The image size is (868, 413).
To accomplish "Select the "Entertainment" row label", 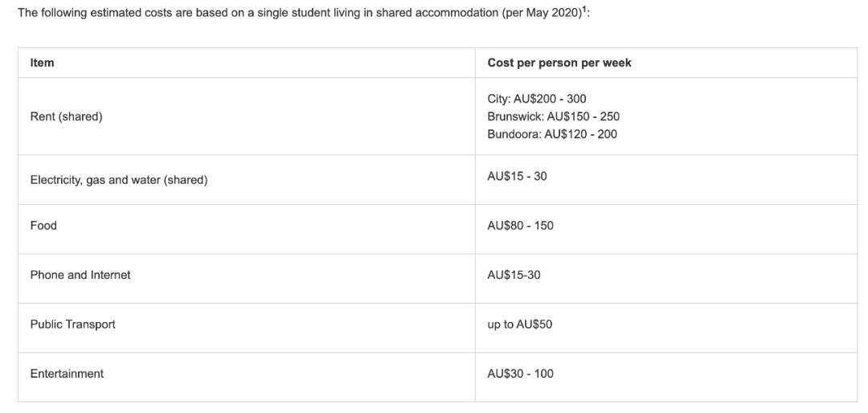I will [67, 374].
